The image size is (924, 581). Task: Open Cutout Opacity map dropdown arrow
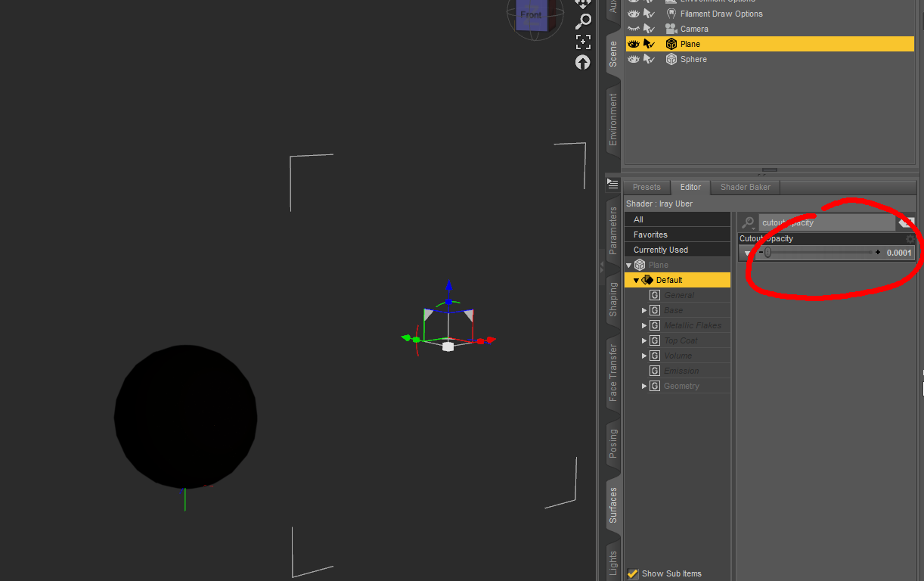point(747,253)
